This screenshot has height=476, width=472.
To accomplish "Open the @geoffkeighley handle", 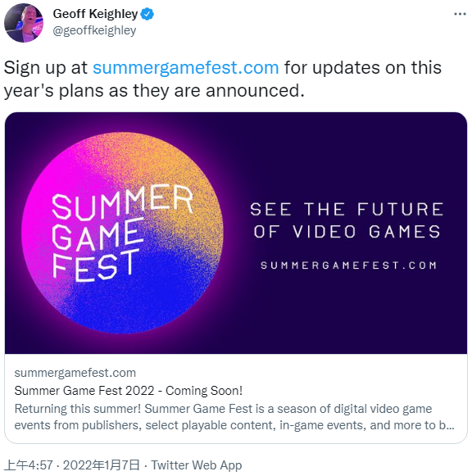I will click(94, 30).
